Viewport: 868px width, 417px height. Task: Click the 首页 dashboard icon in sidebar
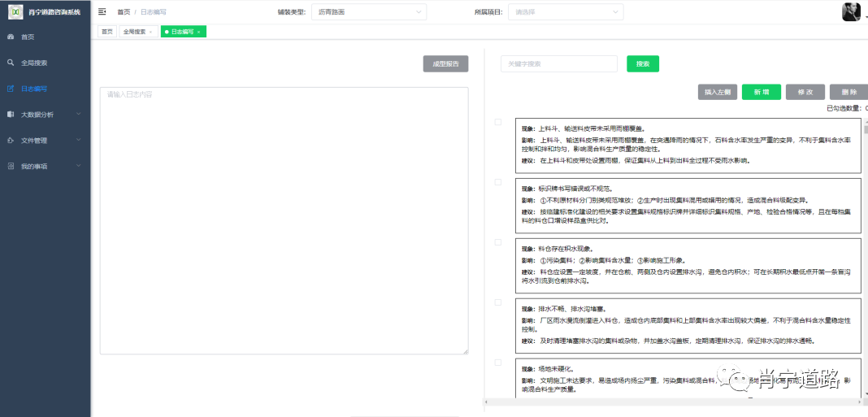coord(11,37)
